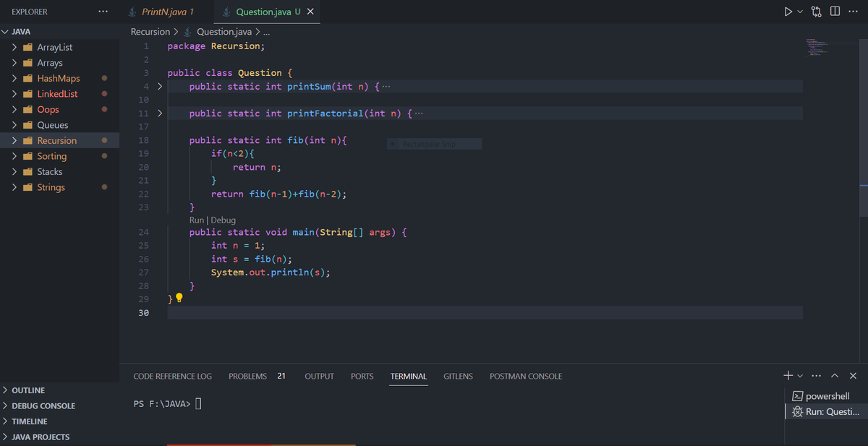Expand the DEBUG CONSOLE section
The image size is (868, 446).
43,406
